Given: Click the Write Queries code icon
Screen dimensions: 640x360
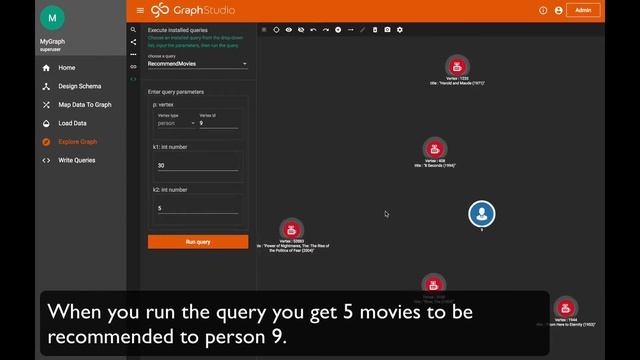Looking at the screenshot, I should pos(46,160).
